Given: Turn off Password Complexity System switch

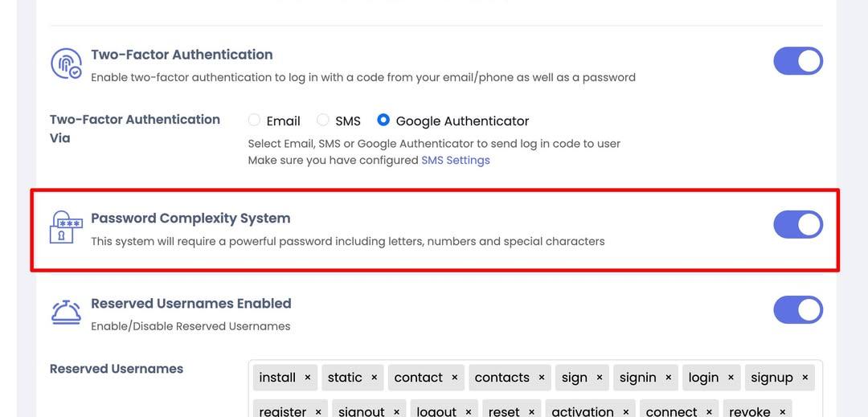Looking at the screenshot, I should pos(797,225).
